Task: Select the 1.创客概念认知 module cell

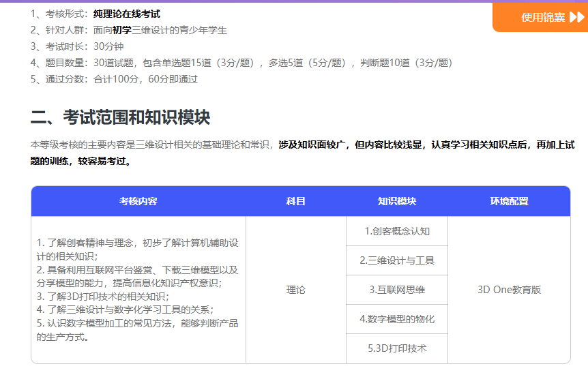Action: pyautogui.click(x=397, y=231)
